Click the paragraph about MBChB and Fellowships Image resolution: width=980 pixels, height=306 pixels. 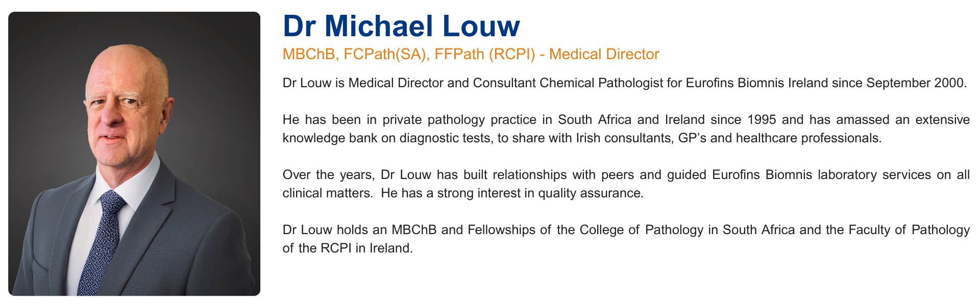626,239
